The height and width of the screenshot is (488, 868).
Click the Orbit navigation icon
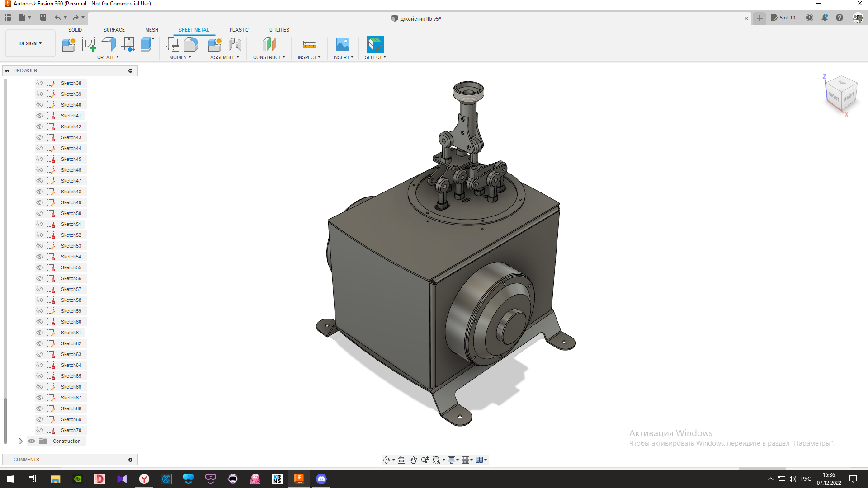click(x=387, y=460)
